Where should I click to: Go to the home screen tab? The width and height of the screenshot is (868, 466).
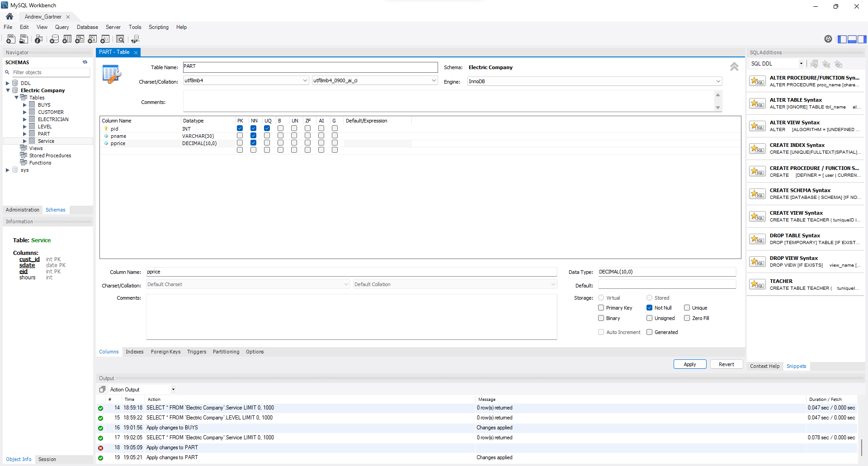pos(9,16)
